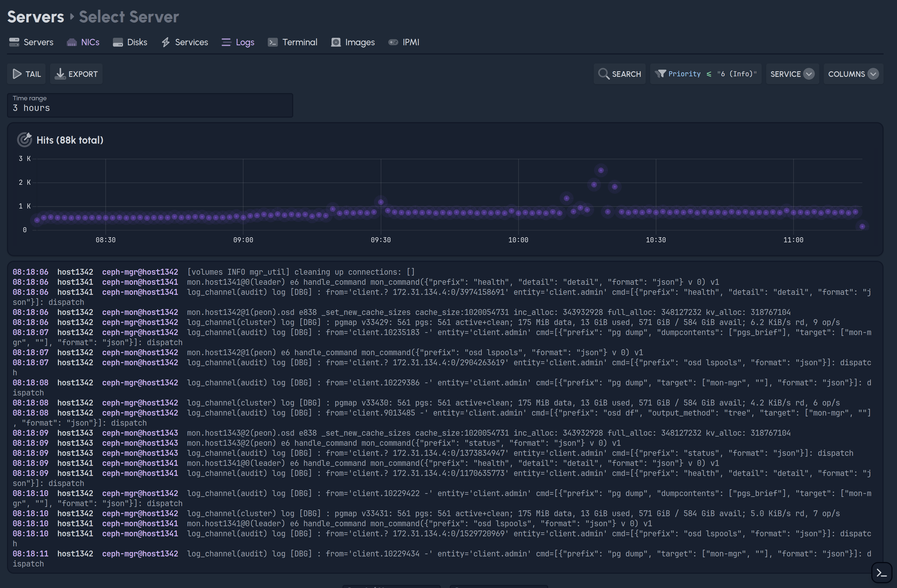Viewport: 897px width, 588px height.
Task: Click the EXPORT button
Action: tap(76, 74)
